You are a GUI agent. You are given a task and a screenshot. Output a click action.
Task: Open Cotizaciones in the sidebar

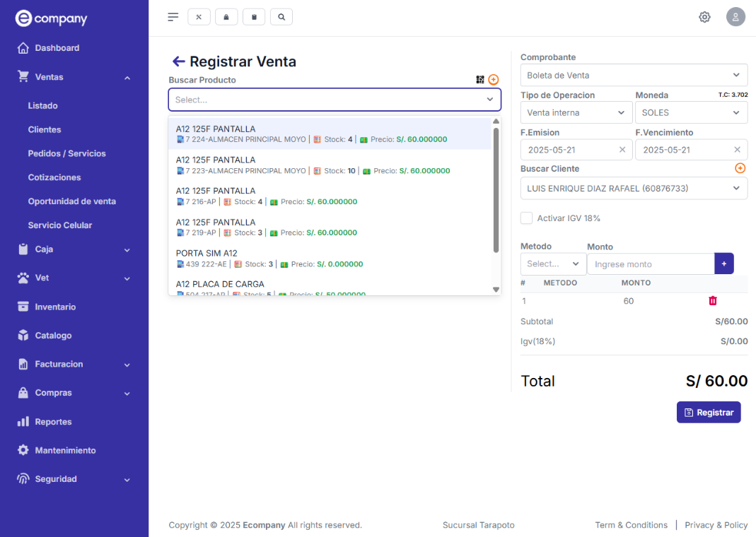click(x=54, y=177)
